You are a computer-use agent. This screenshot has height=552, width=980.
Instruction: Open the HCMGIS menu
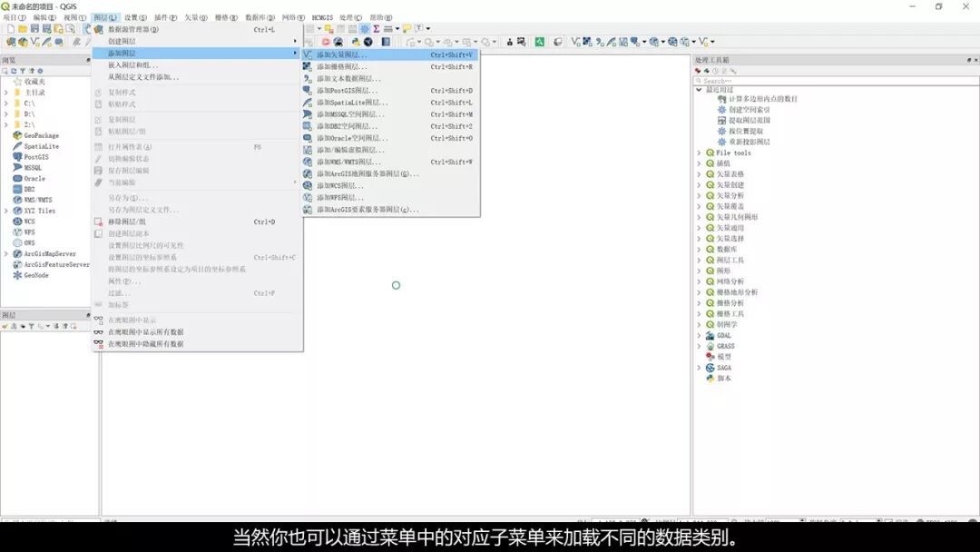(x=322, y=17)
